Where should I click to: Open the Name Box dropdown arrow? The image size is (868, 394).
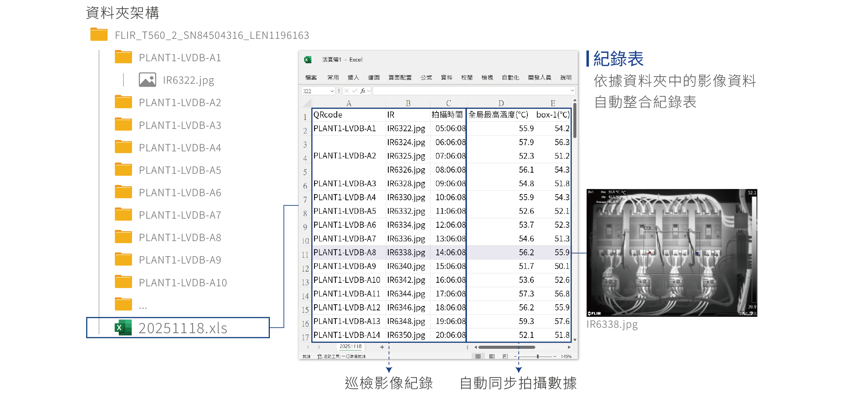point(332,91)
